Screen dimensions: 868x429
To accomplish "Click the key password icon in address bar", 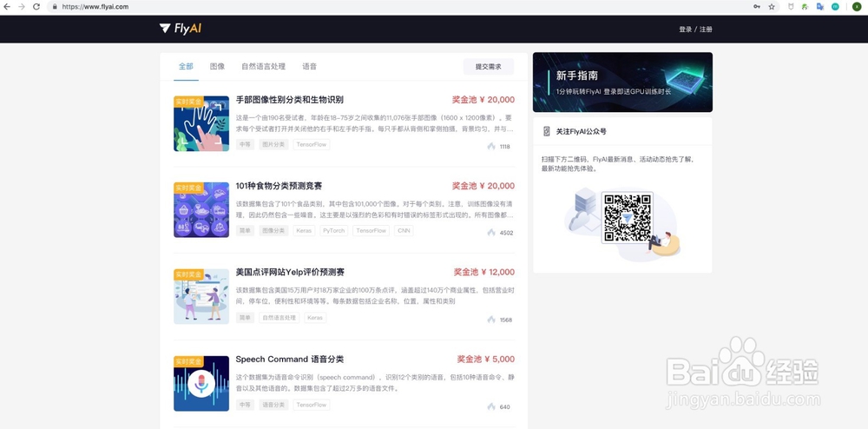I will coord(757,7).
